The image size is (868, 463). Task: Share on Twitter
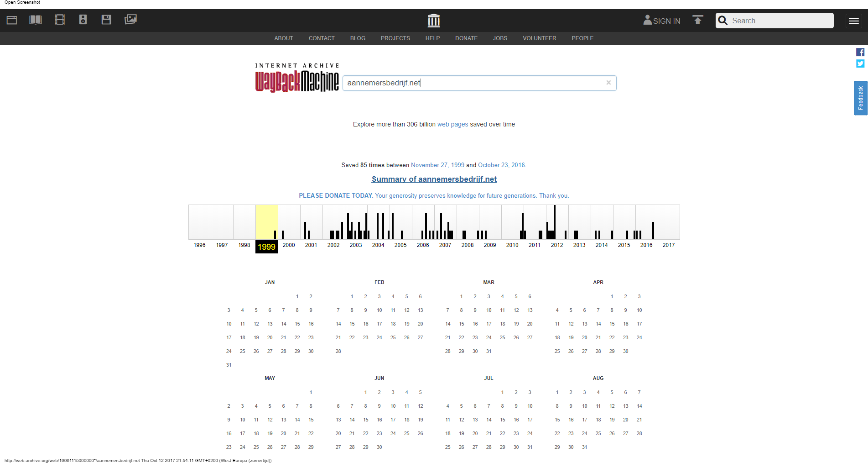[x=860, y=63]
